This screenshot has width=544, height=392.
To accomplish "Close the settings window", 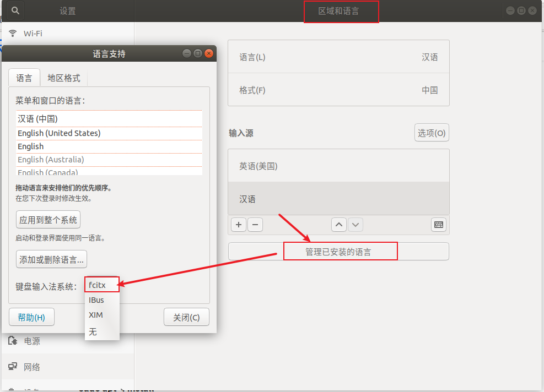I will click(532, 11).
